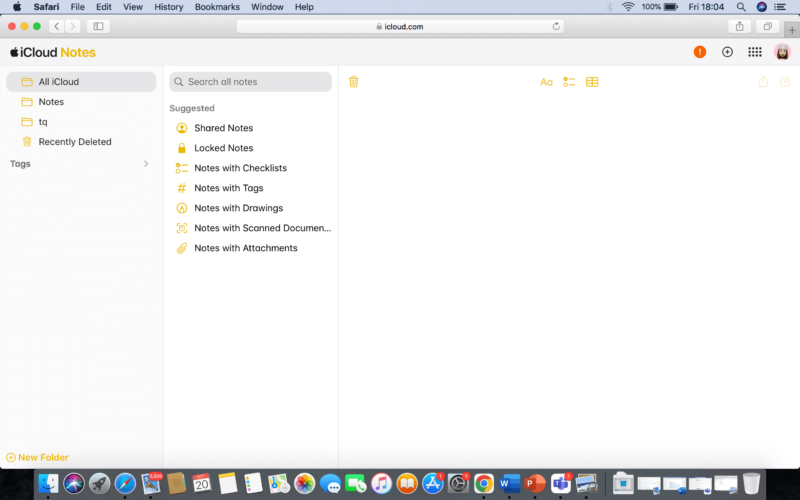Screen dimensions: 800x500
Task: Open the Help menu
Action: click(304, 7)
